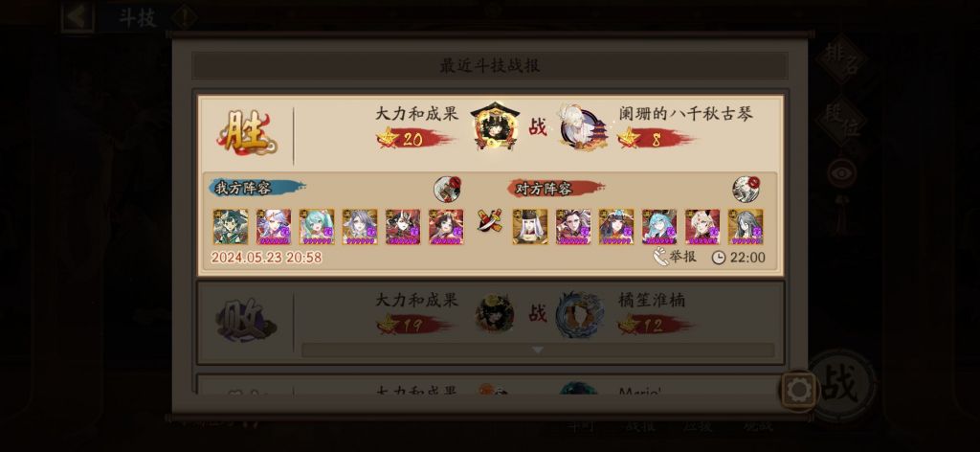The height and width of the screenshot is (452, 980).
Task: Select last shikigami in 对方阵容 lineup
Action: click(745, 226)
